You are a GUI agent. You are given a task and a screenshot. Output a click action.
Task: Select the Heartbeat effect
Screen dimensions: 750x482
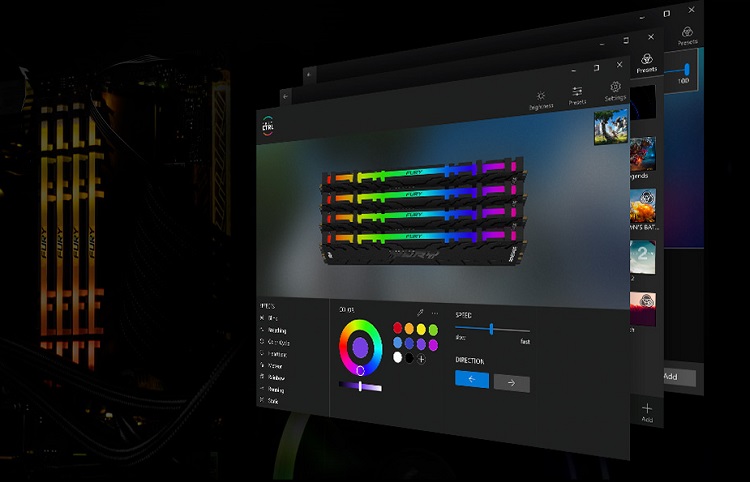click(x=274, y=354)
